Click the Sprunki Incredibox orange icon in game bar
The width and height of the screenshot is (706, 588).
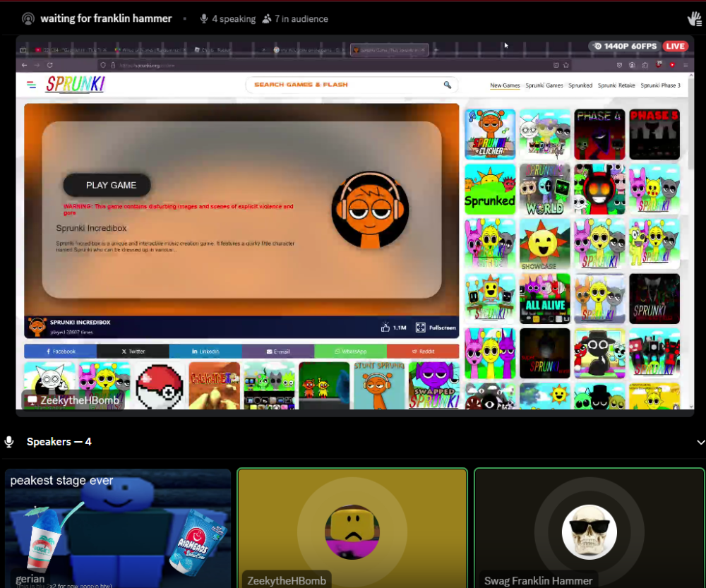37,327
